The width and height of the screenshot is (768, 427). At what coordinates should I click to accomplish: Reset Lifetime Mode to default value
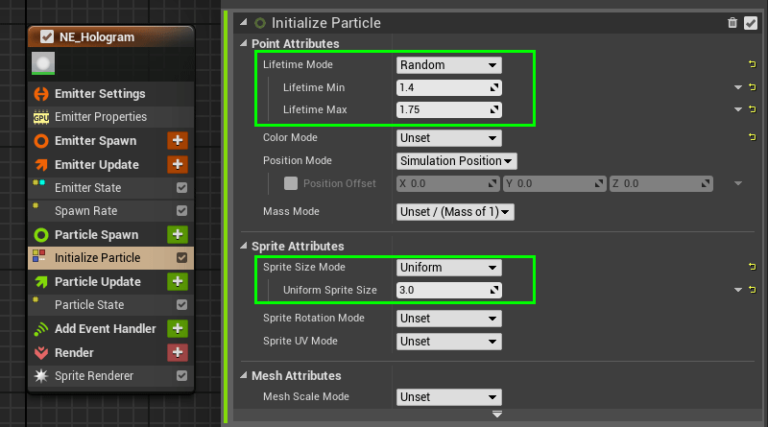(752, 64)
